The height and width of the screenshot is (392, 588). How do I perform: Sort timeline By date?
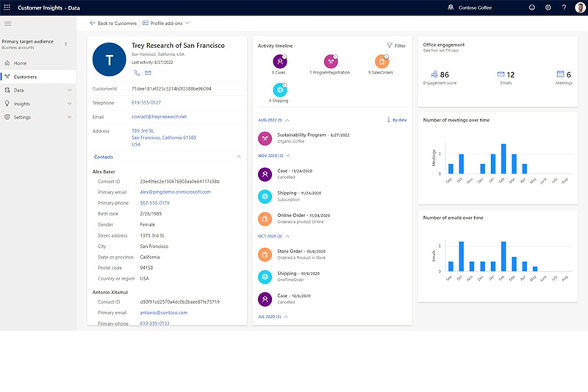click(x=397, y=120)
